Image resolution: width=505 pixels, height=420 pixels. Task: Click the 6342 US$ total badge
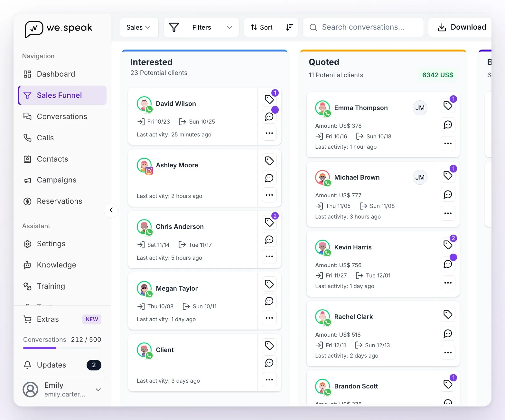coord(437,75)
